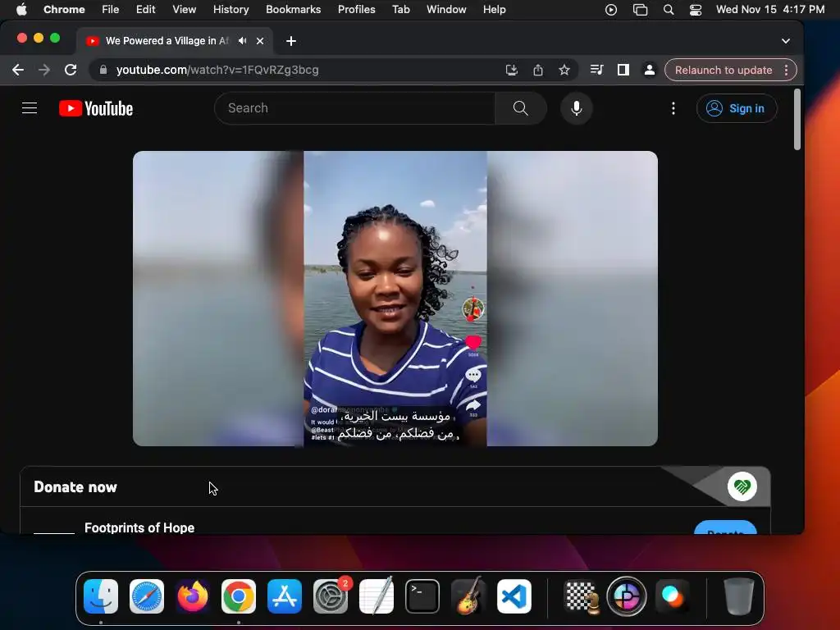Toggle Chrome side panel

(623, 70)
